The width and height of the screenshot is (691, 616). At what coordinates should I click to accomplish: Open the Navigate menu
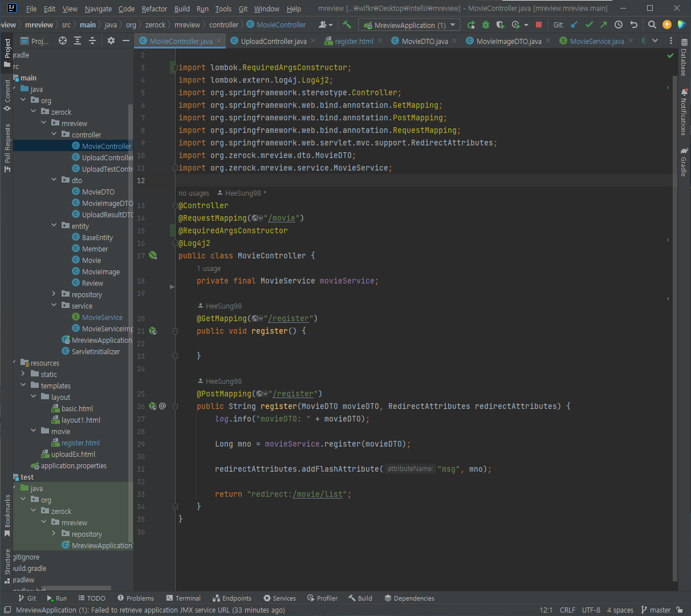pyautogui.click(x=98, y=9)
